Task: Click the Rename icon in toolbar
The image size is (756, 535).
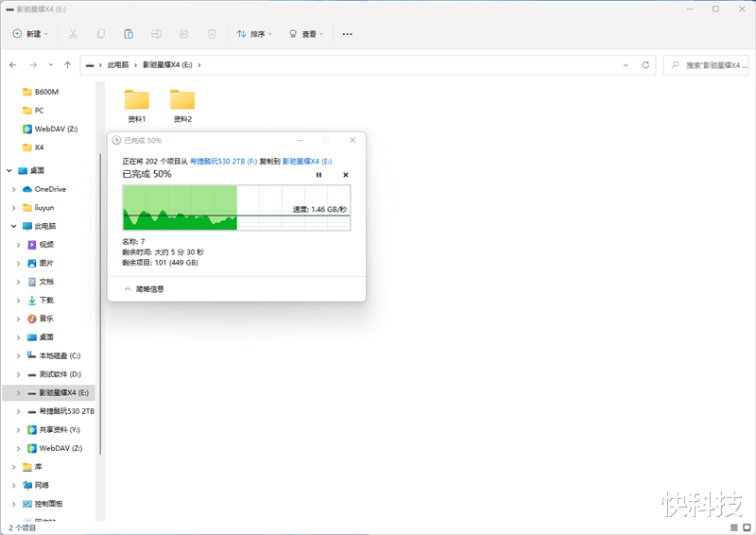Action: point(156,34)
